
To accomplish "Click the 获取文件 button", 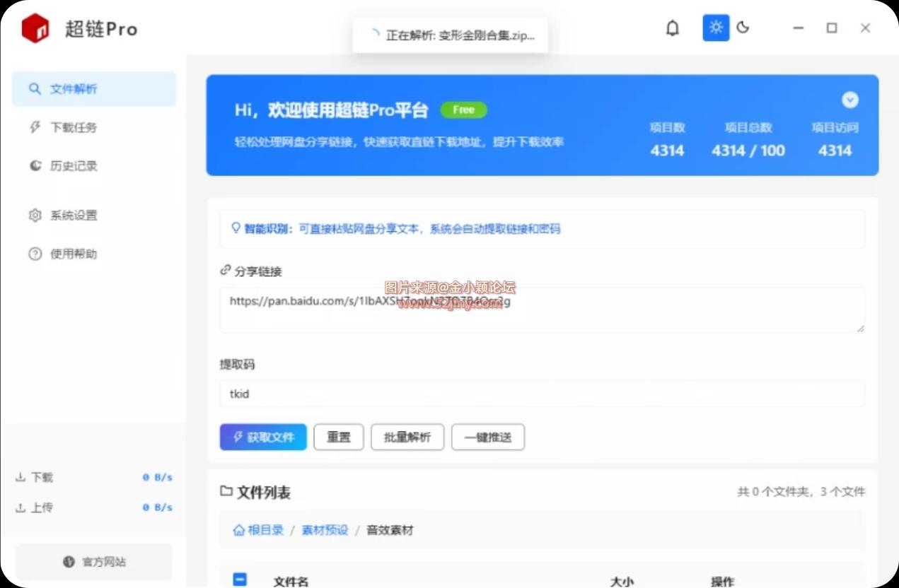I will tap(263, 437).
